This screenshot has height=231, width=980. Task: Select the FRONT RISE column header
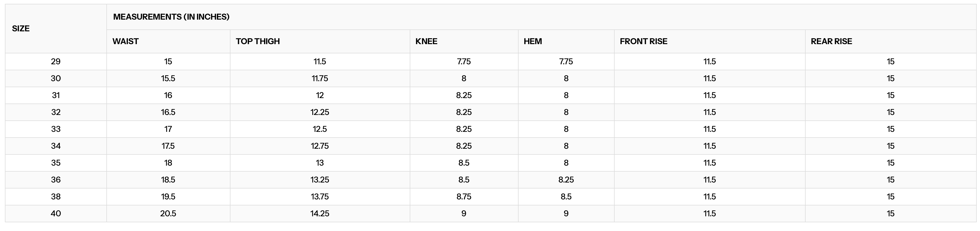[643, 41]
